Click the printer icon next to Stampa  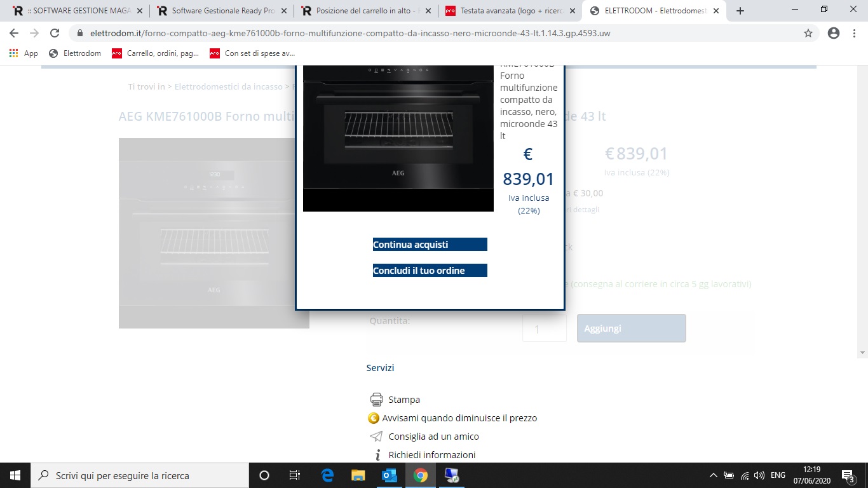click(377, 400)
